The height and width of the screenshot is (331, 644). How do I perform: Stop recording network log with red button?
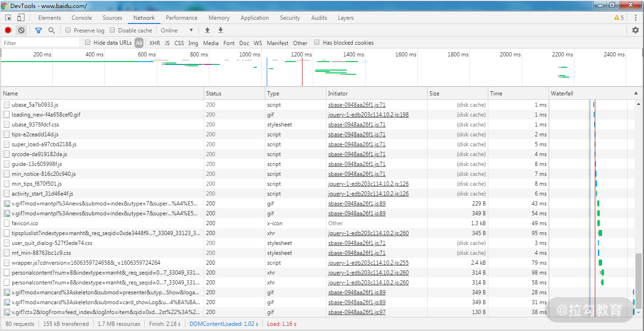click(x=8, y=30)
